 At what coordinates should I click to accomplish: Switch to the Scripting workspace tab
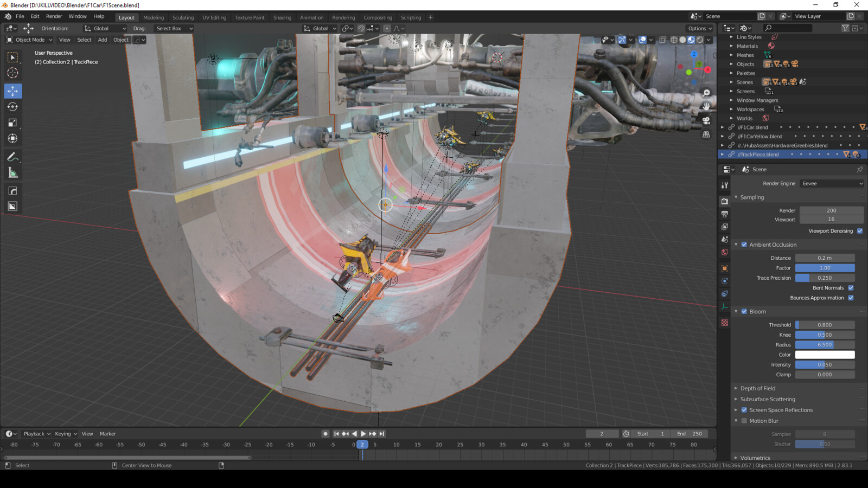coord(411,17)
